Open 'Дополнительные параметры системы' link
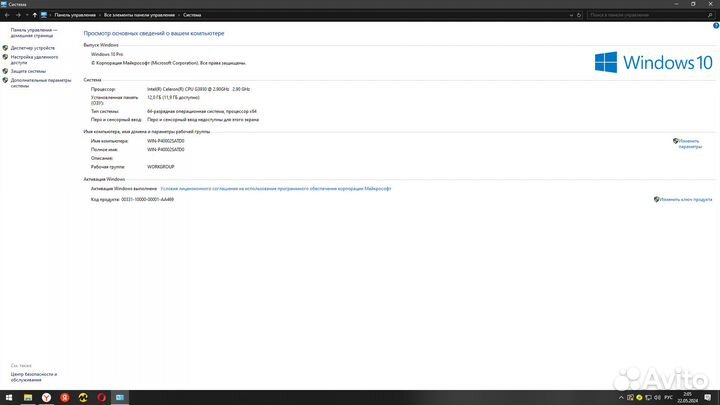The height and width of the screenshot is (405, 720). click(x=41, y=83)
